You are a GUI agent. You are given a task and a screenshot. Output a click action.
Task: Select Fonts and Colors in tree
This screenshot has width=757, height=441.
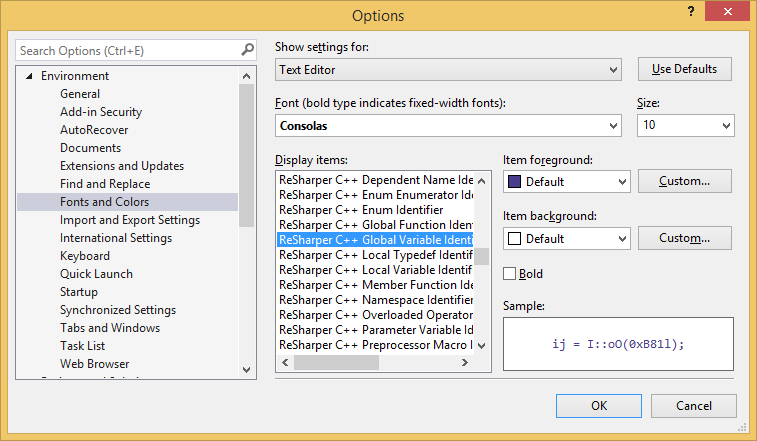click(104, 202)
